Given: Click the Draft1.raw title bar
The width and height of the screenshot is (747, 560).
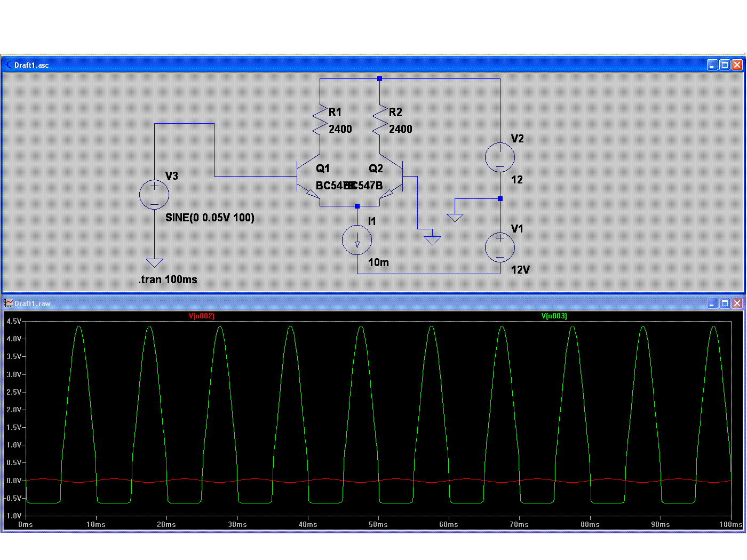Looking at the screenshot, I should coord(373,303).
